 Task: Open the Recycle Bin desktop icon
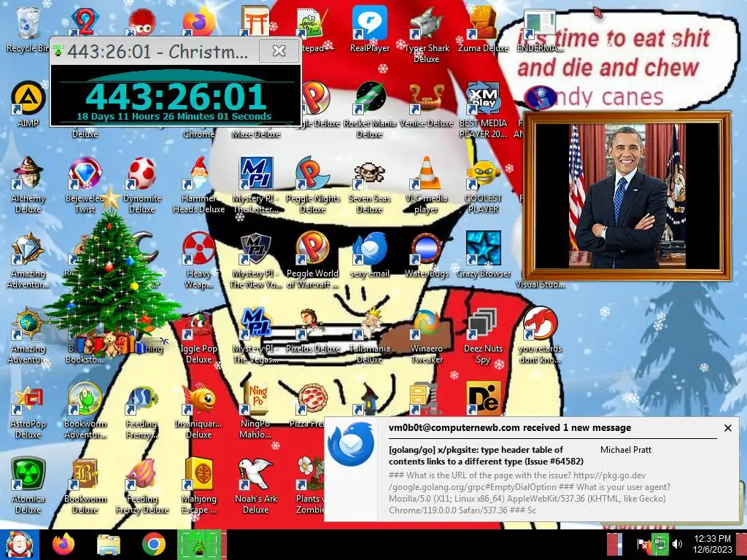(28, 29)
